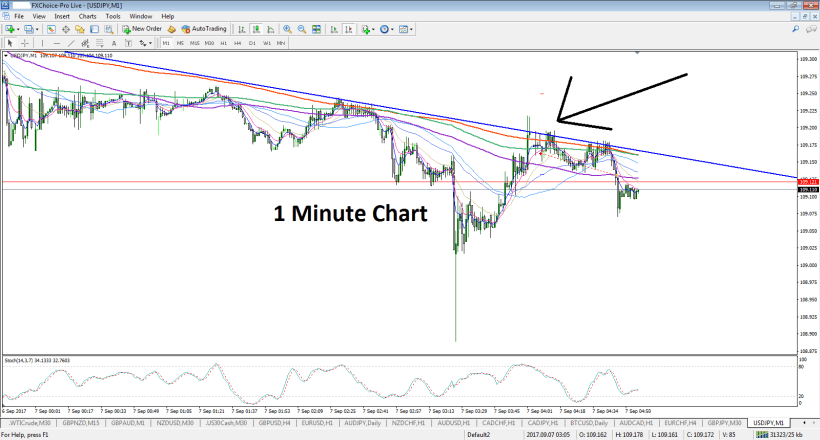
Task: Expand the Periods dropdown arrow
Action: point(392,29)
